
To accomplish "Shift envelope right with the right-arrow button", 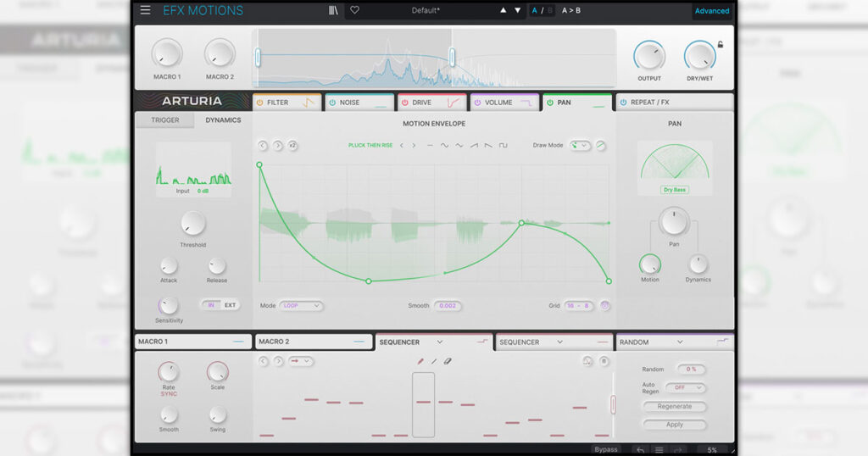I will [x=278, y=146].
